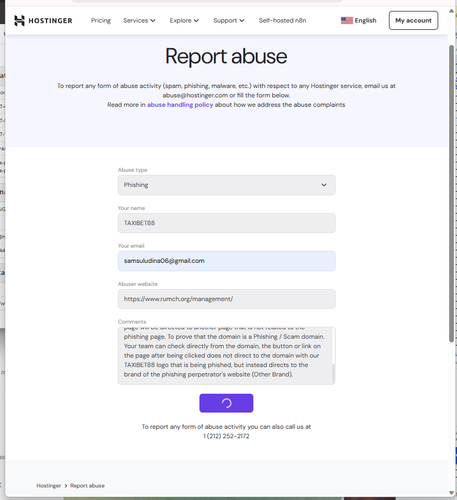Click the Your email input field
457x500 pixels.
point(226,261)
